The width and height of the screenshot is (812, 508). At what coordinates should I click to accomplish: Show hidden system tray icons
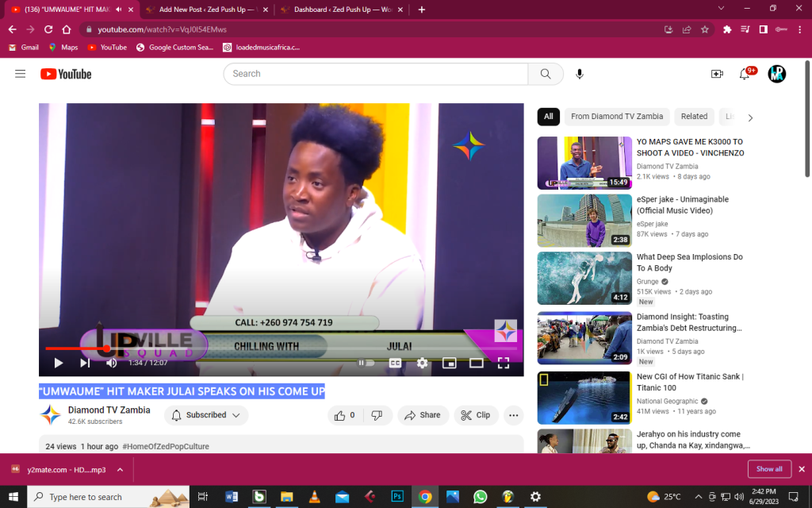point(698,497)
